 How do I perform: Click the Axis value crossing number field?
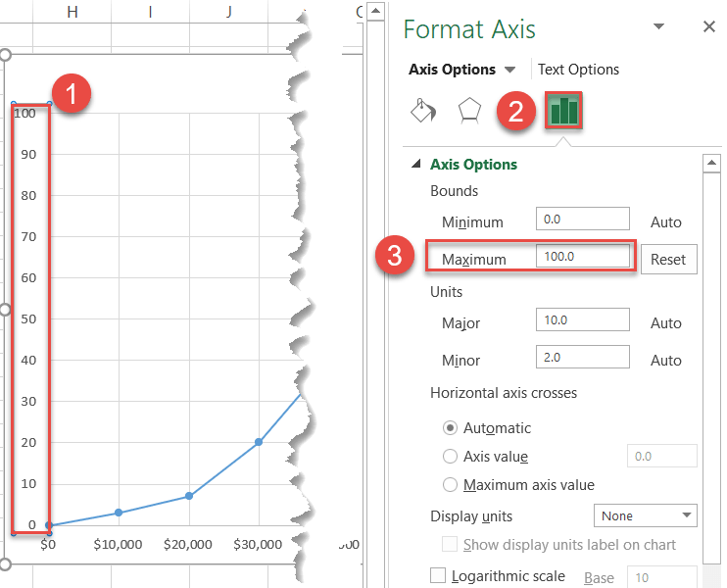click(x=661, y=456)
